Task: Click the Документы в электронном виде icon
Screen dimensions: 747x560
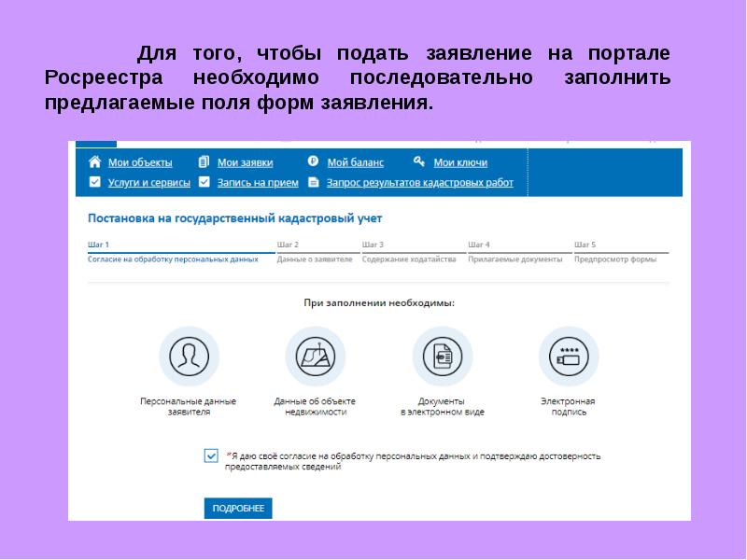Action: 443,357
